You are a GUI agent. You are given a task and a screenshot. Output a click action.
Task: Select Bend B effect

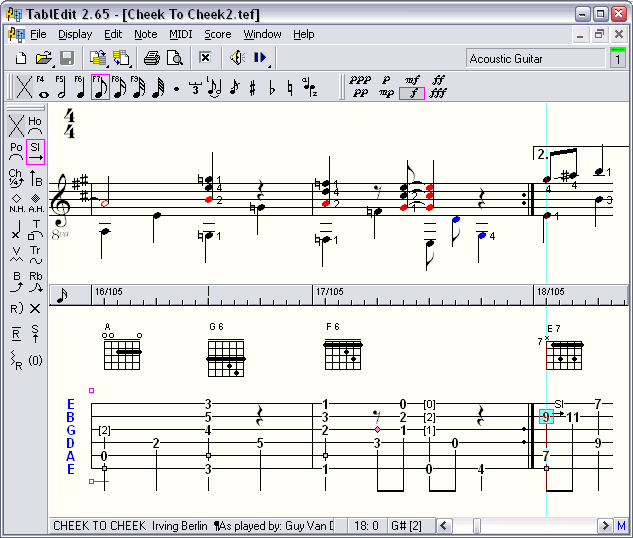point(16,281)
